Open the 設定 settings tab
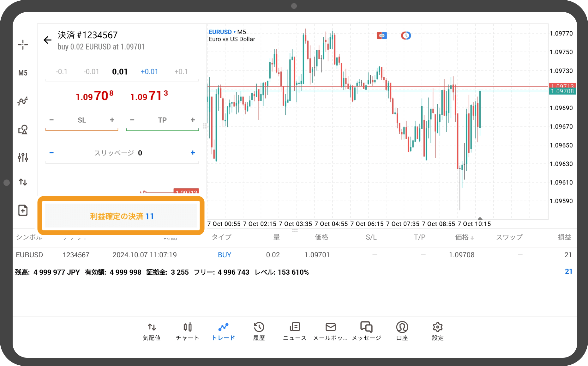 tap(438, 332)
